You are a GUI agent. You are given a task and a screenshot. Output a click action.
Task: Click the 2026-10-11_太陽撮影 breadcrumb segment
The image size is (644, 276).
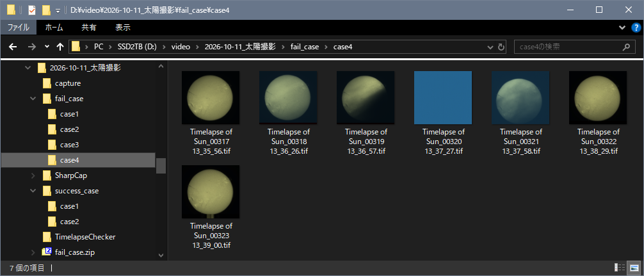click(240, 47)
